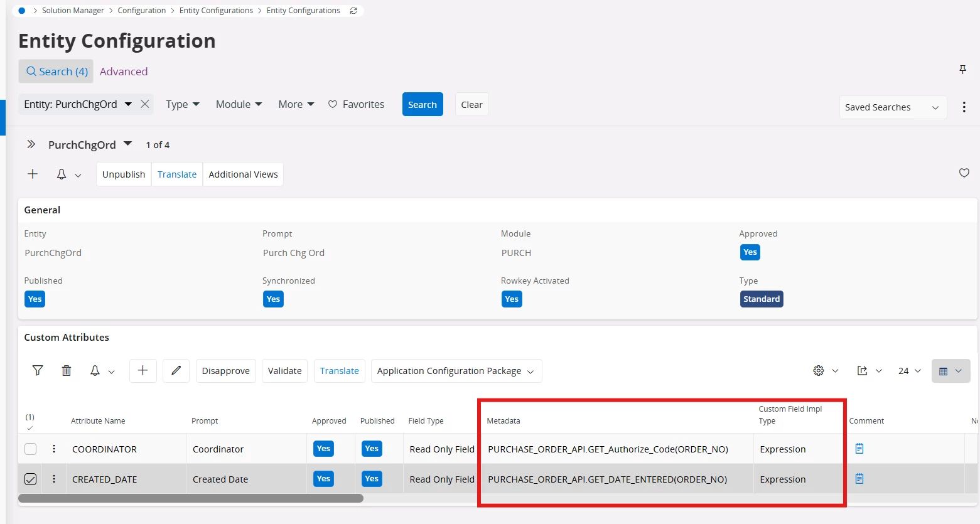Click the horizontal scrollbar under the table
Image resolution: width=980 pixels, height=524 pixels.
(191, 498)
